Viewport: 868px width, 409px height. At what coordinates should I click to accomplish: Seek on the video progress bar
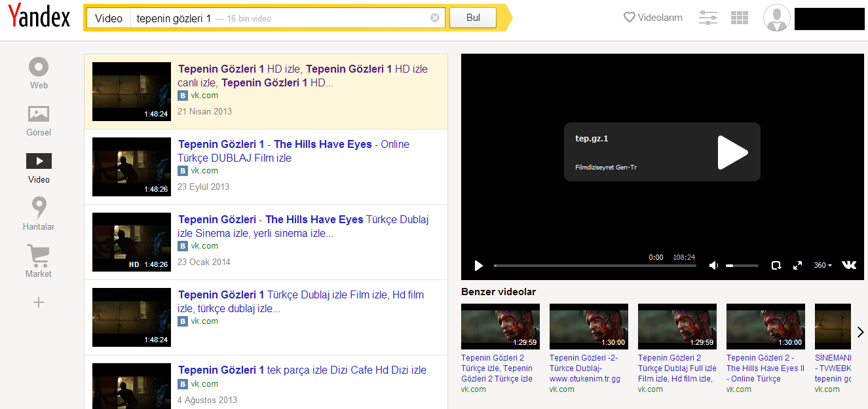coord(595,266)
